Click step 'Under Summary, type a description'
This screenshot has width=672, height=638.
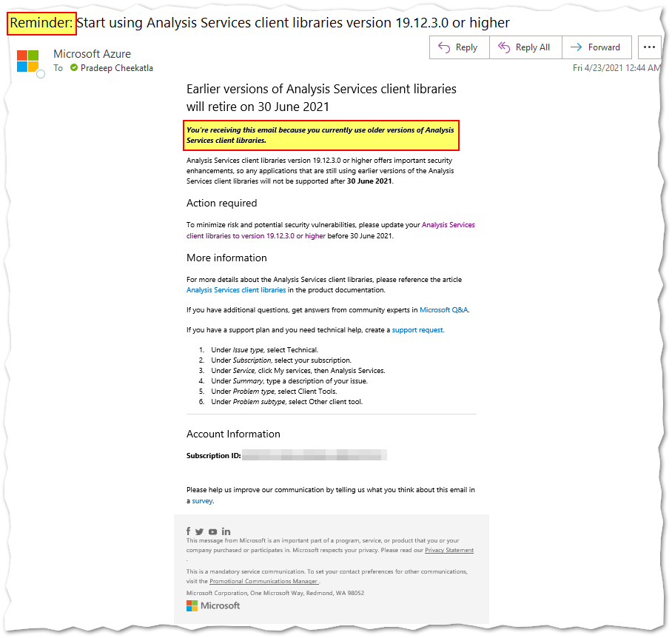[x=289, y=381]
